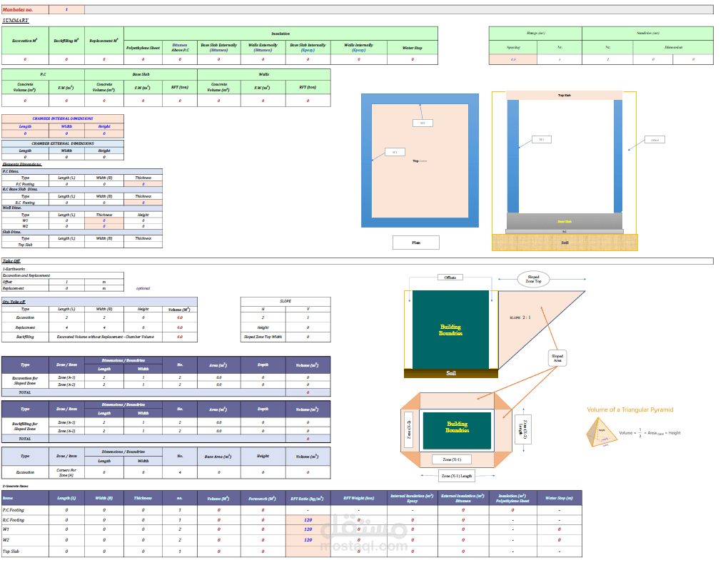This screenshot has height=565, width=728.
Task: Select the 'P.C' group header cell
Action: (43, 74)
